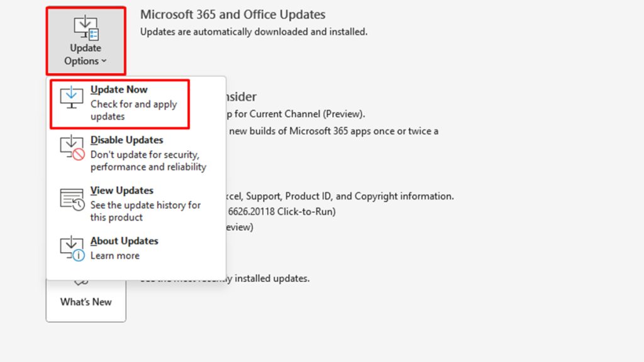Select Disable Updates from the menu
Viewport: 644px width, 362px height.
128,140
